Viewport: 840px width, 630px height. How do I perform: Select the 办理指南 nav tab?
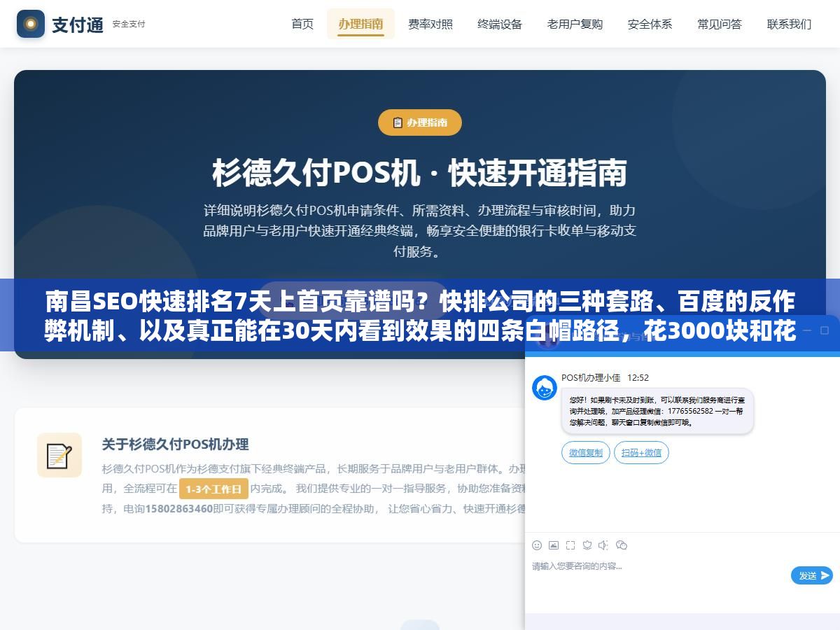coord(360,24)
